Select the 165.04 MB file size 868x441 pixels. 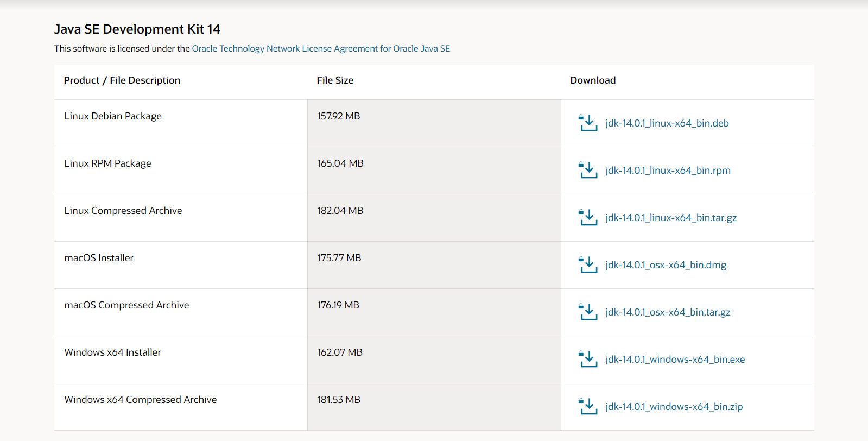point(340,163)
